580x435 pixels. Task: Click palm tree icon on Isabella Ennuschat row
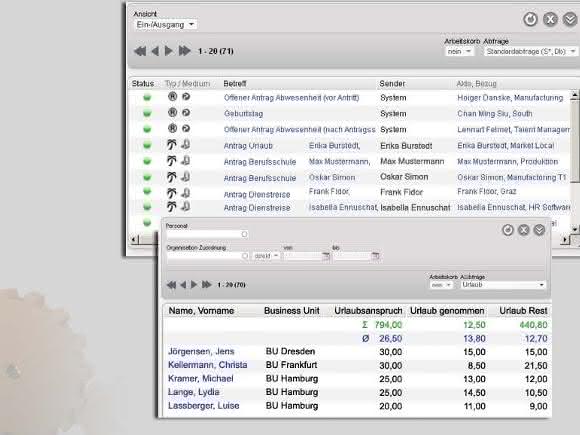point(171,206)
